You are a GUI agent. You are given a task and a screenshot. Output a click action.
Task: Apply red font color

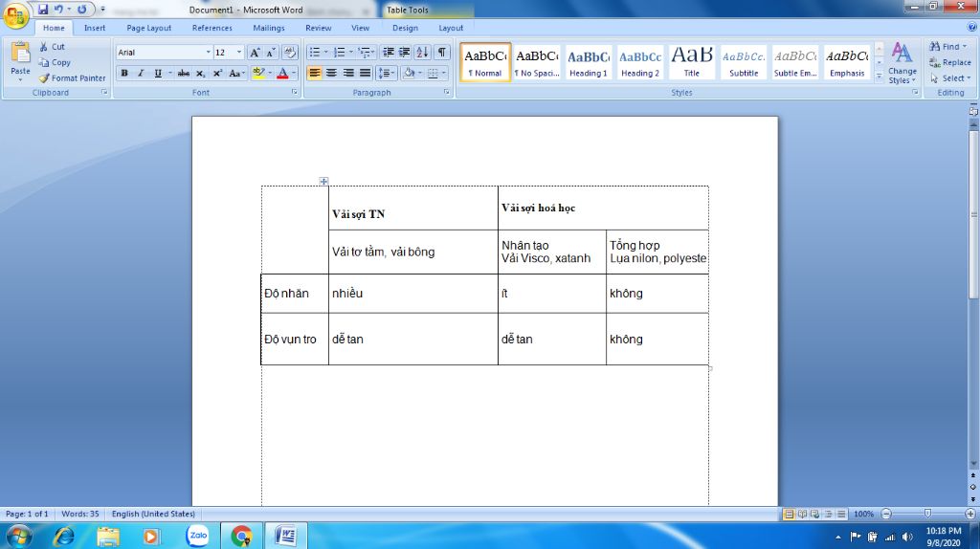282,73
